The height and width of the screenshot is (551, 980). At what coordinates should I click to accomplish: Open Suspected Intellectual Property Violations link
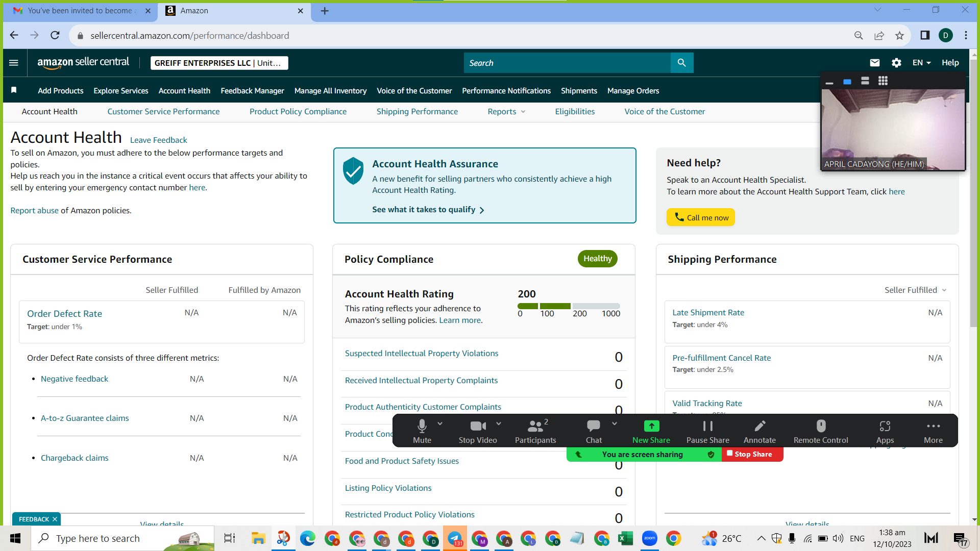(x=422, y=353)
